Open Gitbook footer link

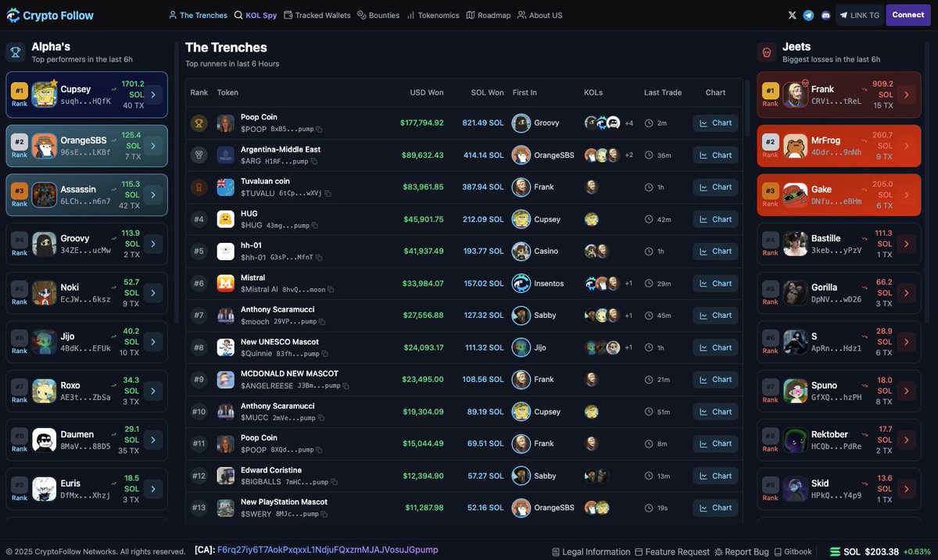click(793, 551)
